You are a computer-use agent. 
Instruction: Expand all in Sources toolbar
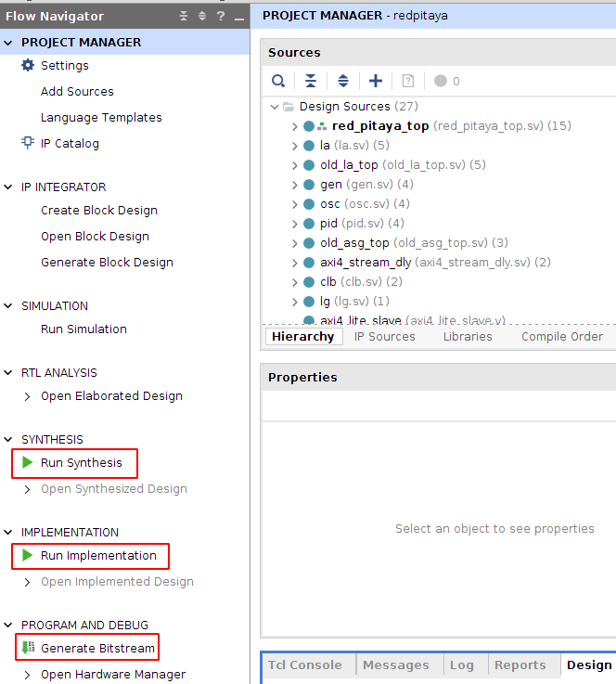pos(343,81)
